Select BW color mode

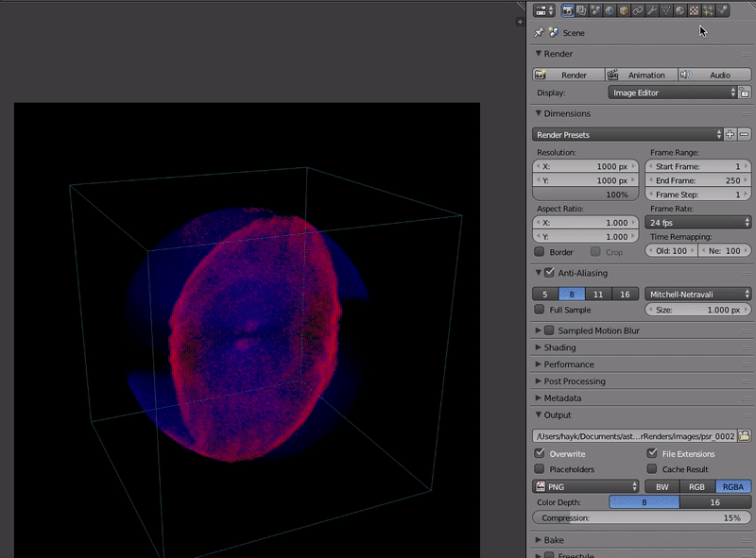pyautogui.click(x=662, y=486)
